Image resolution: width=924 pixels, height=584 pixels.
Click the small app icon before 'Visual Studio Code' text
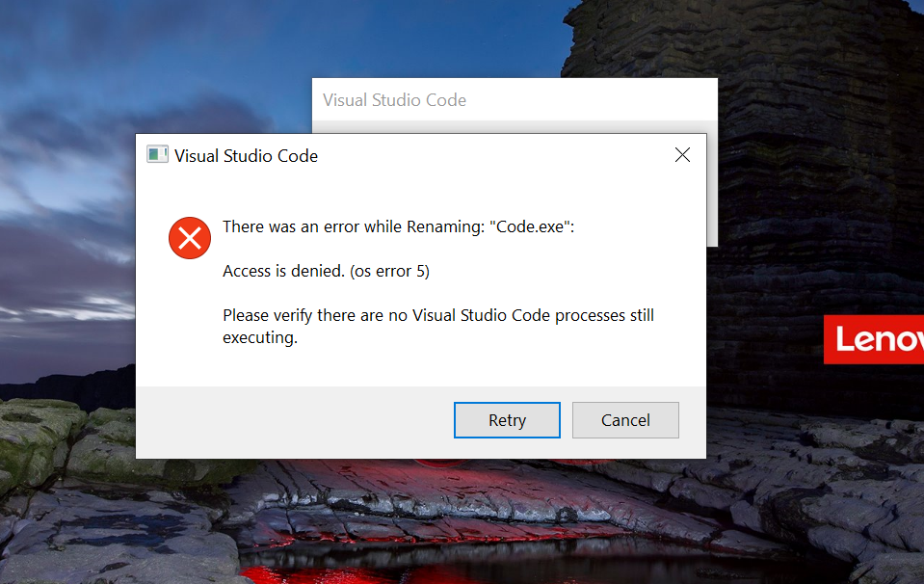tap(156, 154)
